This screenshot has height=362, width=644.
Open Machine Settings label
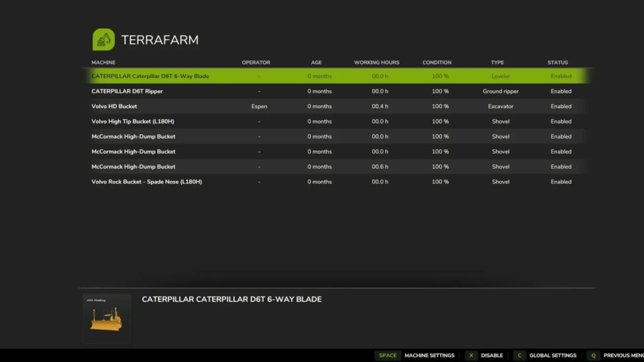pyautogui.click(x=429, y=355)
